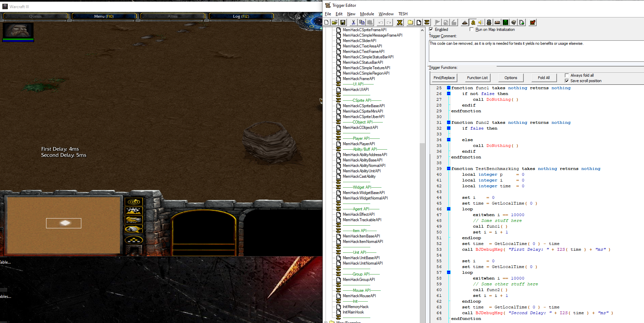
Task: Click the Test Map toolbar icon
Action: (x=533, y=22)
